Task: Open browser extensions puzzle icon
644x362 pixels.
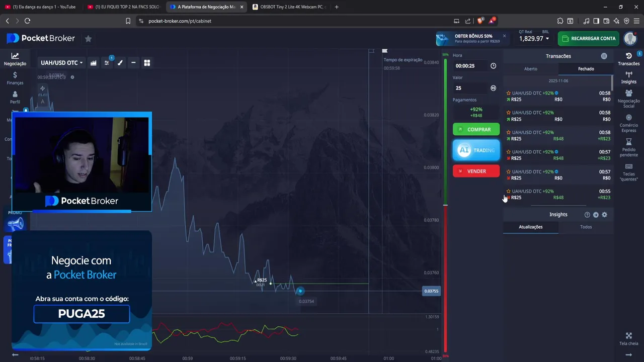Action: pyautogui.click(x=560, y=21)
